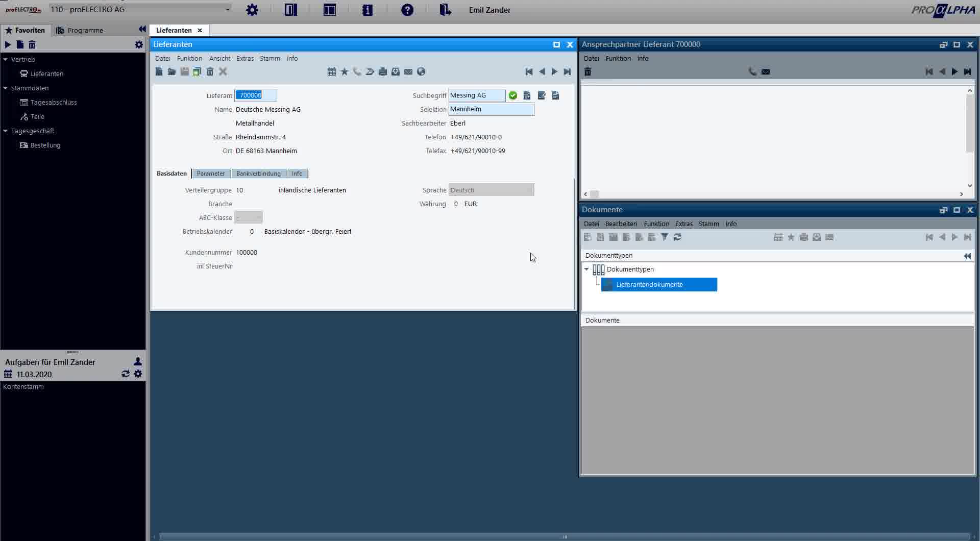Click the trash delete icon in Lieferanten toolbar
980x541 pixels.
click(x=210, y=71)
